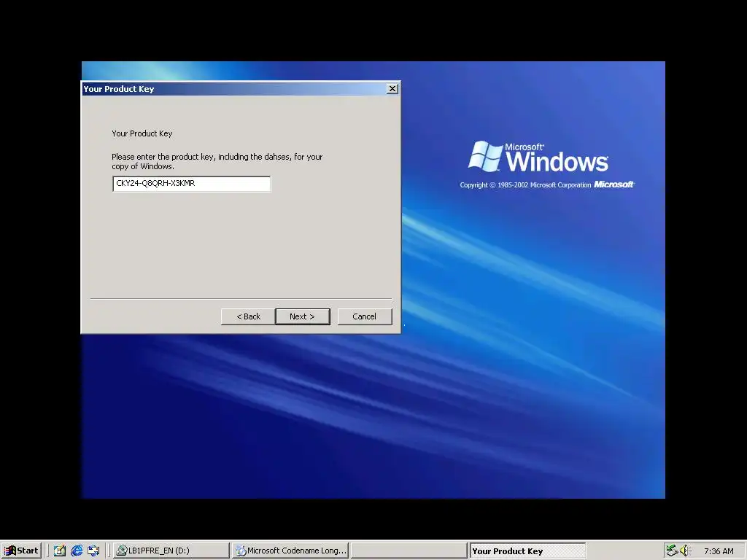Select the blank untitled taskbar button
The height and width of the screenshot is (560, 747).
click(409, 551)
